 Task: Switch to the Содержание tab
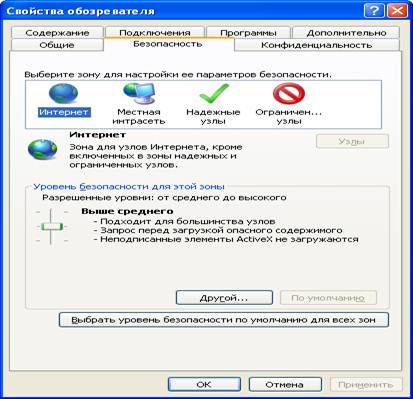pos(57,33)
